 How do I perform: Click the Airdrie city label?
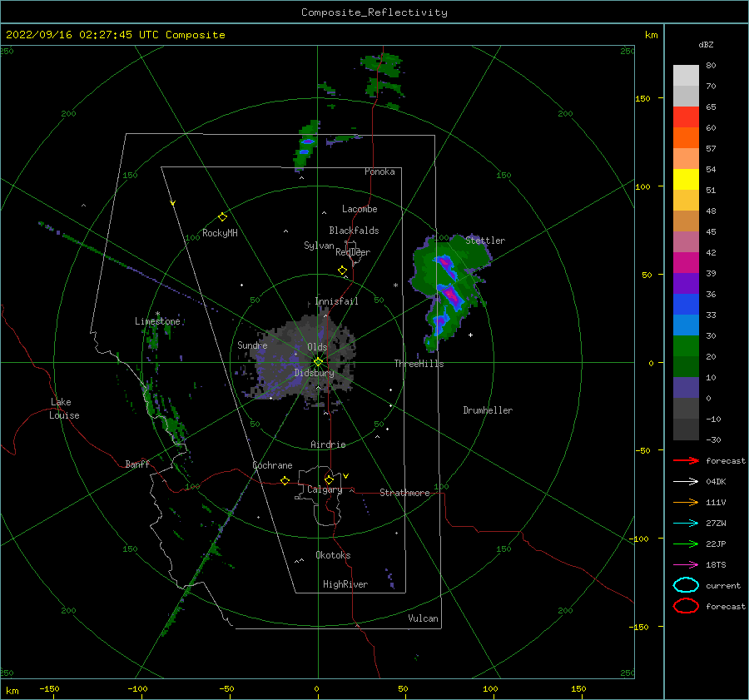point(328,444)
